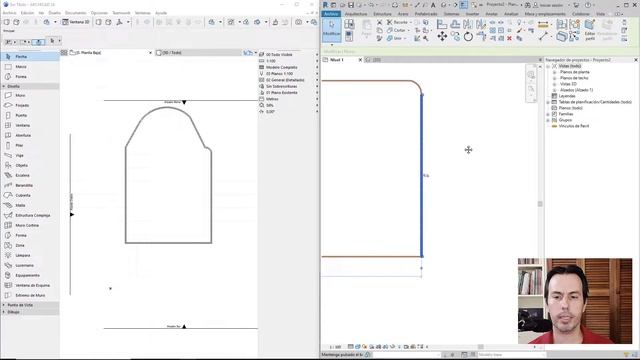Open Insertar ribbon tab in Revit
Screen dimensions: 640x360
(x=472, y=14)
